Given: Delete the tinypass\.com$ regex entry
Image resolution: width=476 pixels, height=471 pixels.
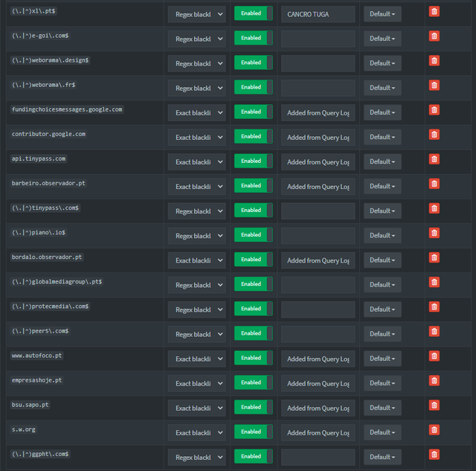Looking at the screenshot, I should [x=434, y=208].
